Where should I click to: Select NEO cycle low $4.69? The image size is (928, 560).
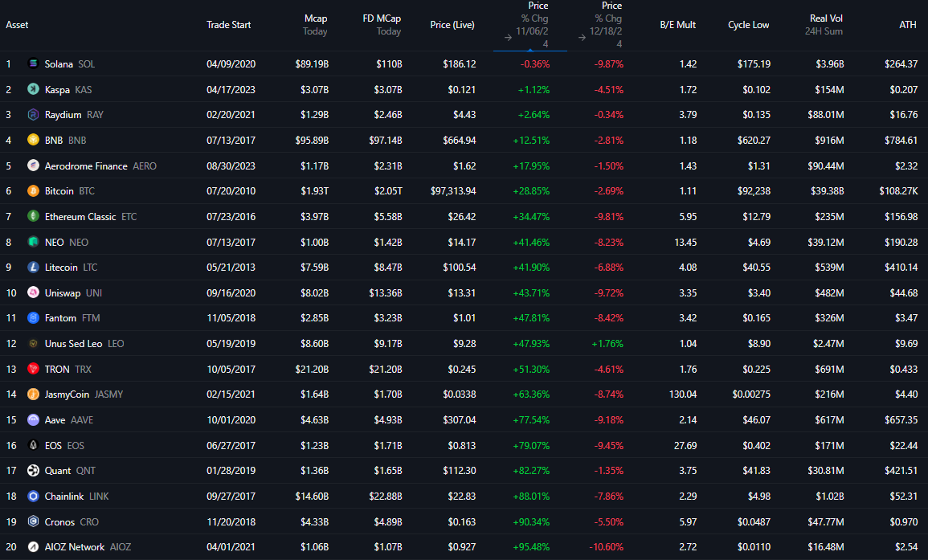tap(759, 242)
